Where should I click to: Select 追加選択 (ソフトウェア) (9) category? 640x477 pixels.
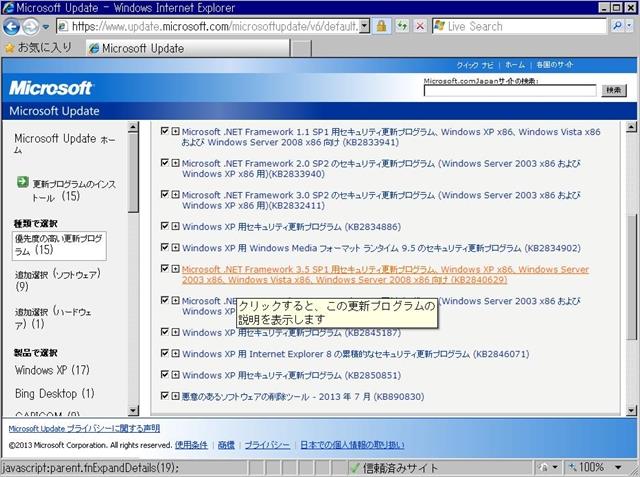58,280
